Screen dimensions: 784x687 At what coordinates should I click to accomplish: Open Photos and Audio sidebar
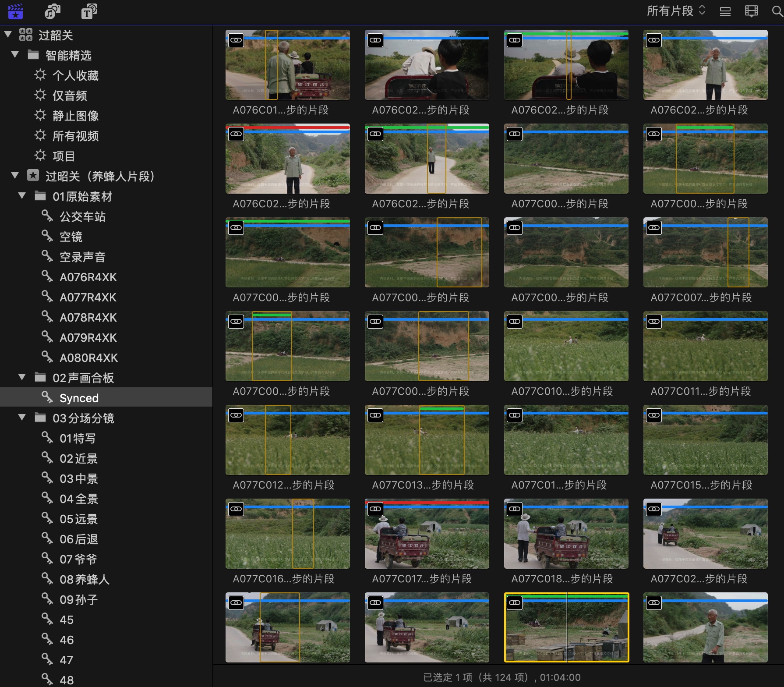point(52,11)
